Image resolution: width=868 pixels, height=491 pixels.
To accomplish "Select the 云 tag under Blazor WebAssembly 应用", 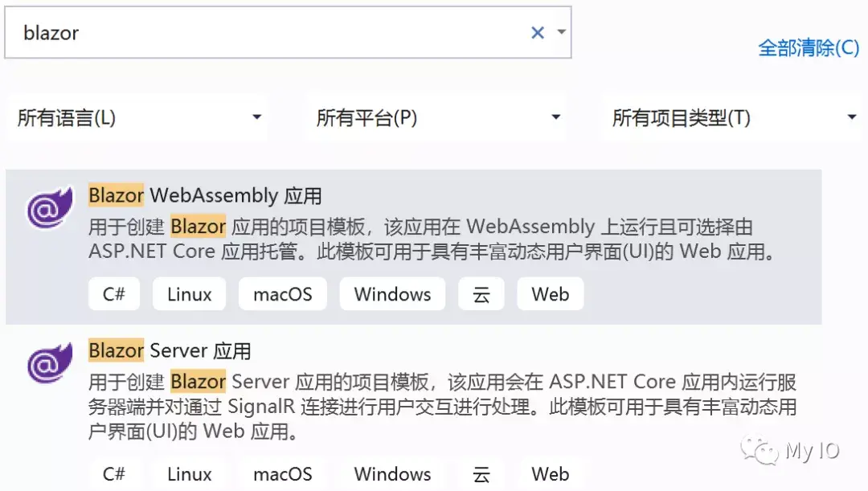I will point(481,294).
